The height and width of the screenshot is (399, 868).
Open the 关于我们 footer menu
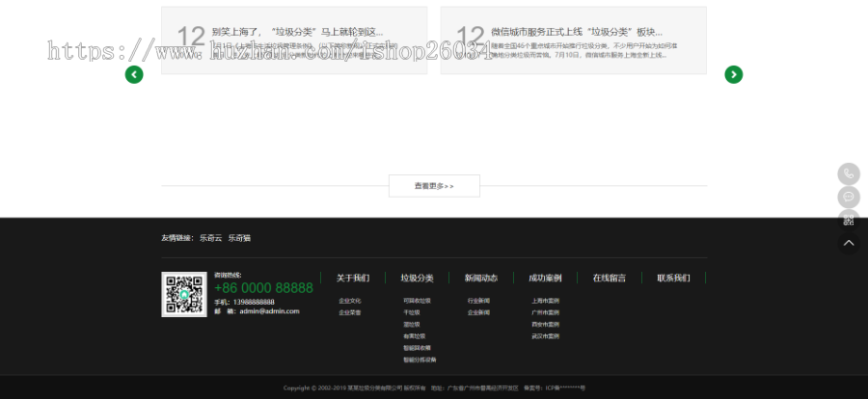[x=353, y=278]
